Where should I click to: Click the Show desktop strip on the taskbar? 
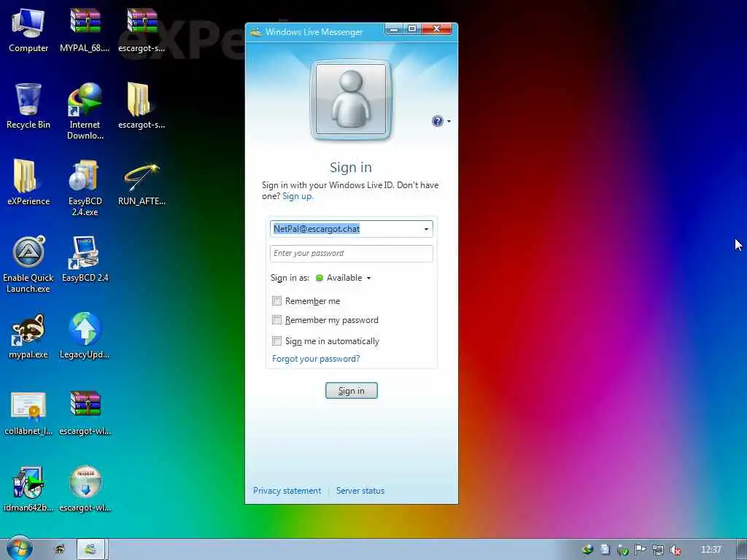pos(742,549)
